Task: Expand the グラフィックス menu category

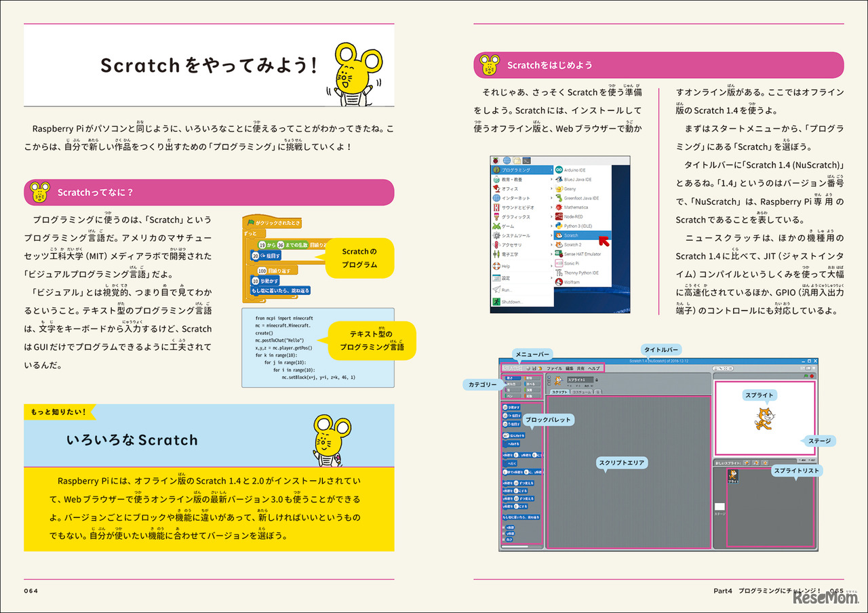Action: coord(522,217)
